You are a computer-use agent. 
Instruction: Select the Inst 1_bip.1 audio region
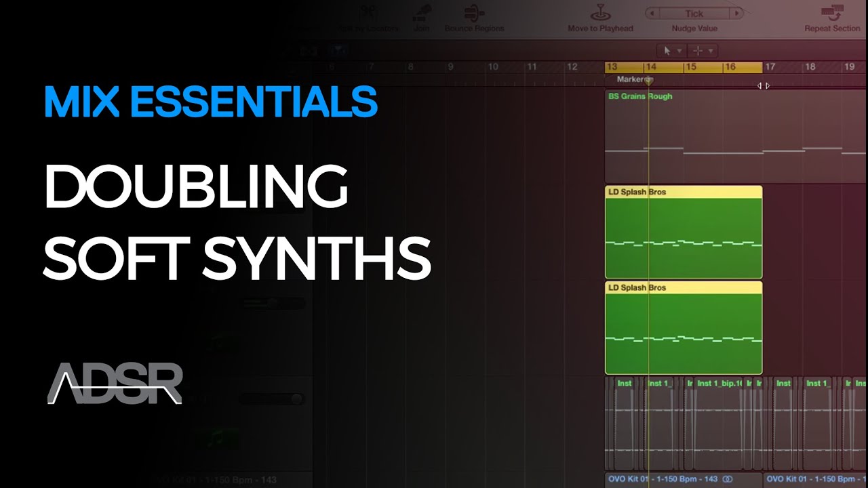coord(718,424)
